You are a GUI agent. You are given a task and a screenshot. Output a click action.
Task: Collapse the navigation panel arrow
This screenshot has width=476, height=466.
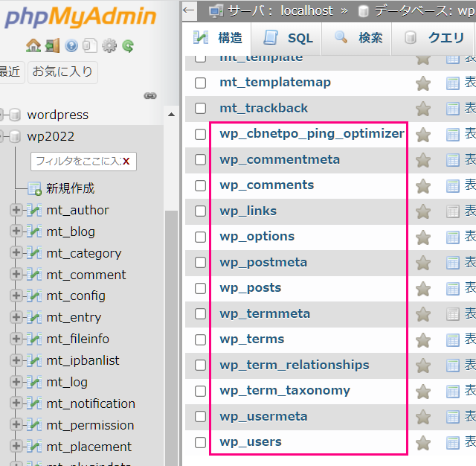(x=188, y=10)
